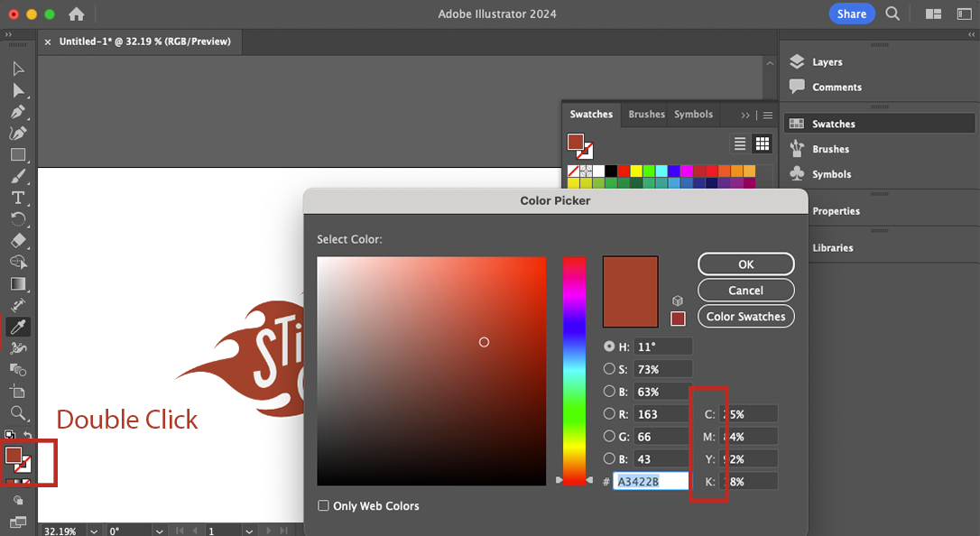Switch to the Symbols tab
The height and width of the screenshot is (536, 980).
point(693,115)
